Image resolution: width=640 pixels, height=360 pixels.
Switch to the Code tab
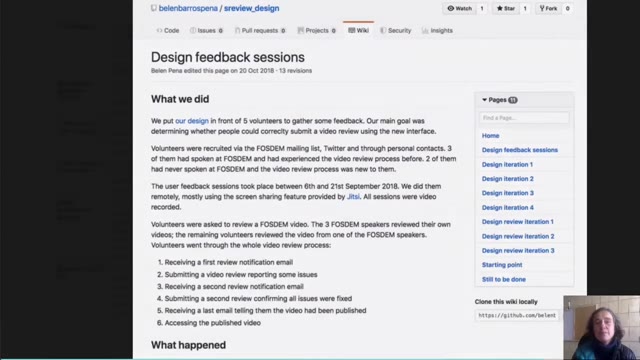click(x=168, y=31)
